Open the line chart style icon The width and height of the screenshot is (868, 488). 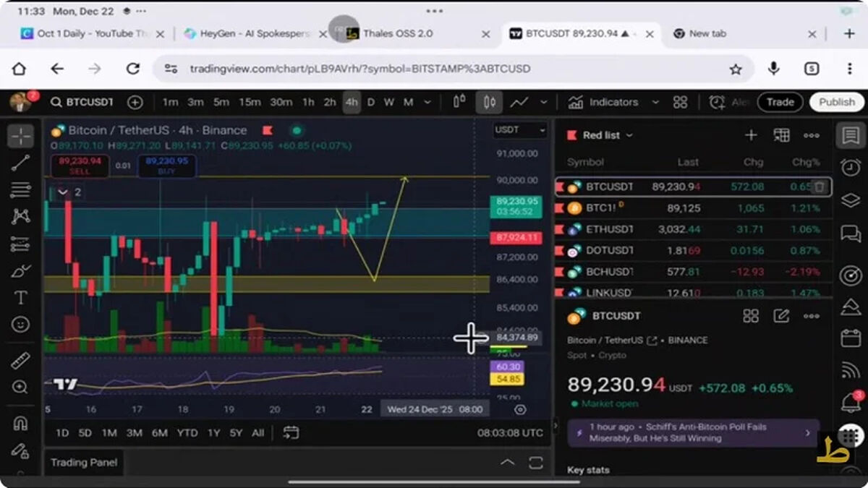(519, 102)
